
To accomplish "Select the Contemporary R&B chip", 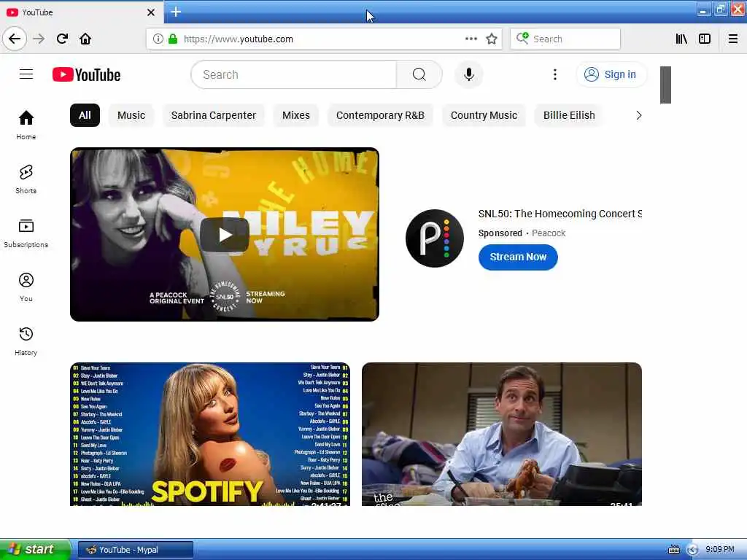I will pyautogui.click(x=380, y=115).
